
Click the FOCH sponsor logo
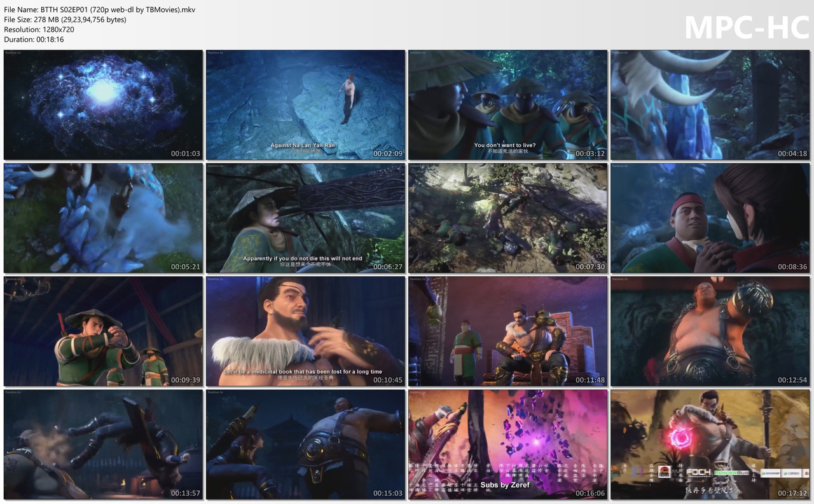click(x=698, y=472)
